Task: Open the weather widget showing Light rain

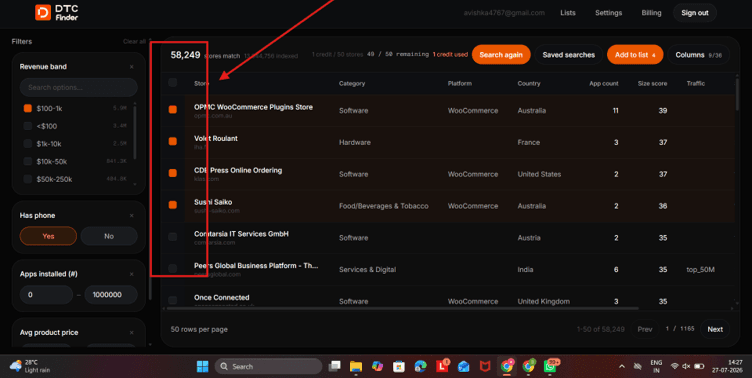Action: tap(30, 366)
